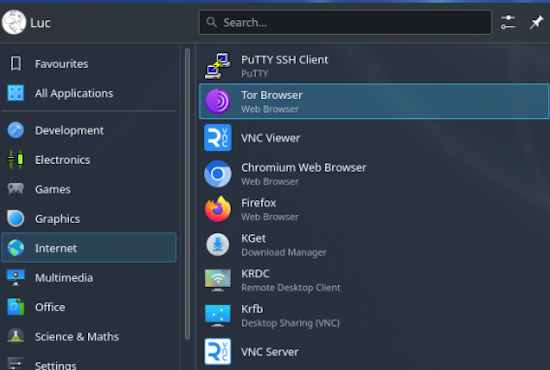Viewport: 550px width, 370px height.
Task: Launch KGet Download Manager
Action: pos(374,245)
